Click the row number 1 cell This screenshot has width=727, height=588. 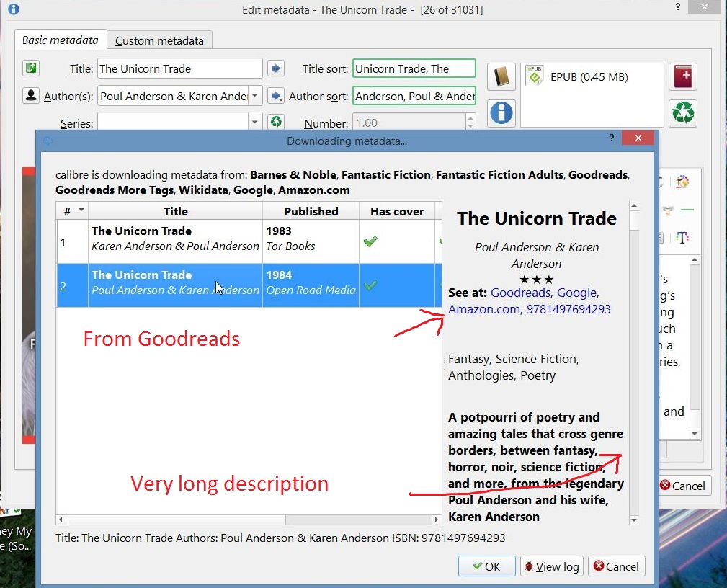72,241
